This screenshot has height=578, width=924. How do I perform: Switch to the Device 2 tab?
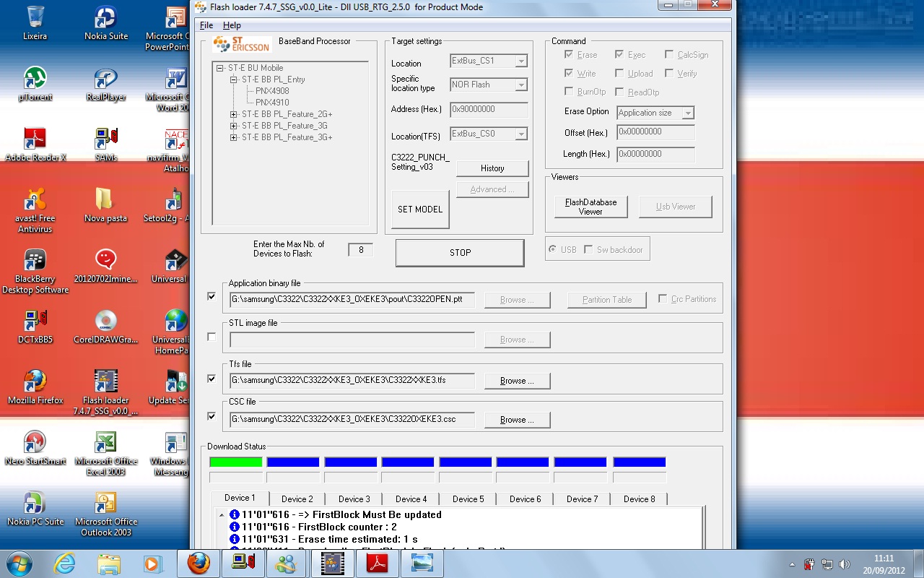297,499
